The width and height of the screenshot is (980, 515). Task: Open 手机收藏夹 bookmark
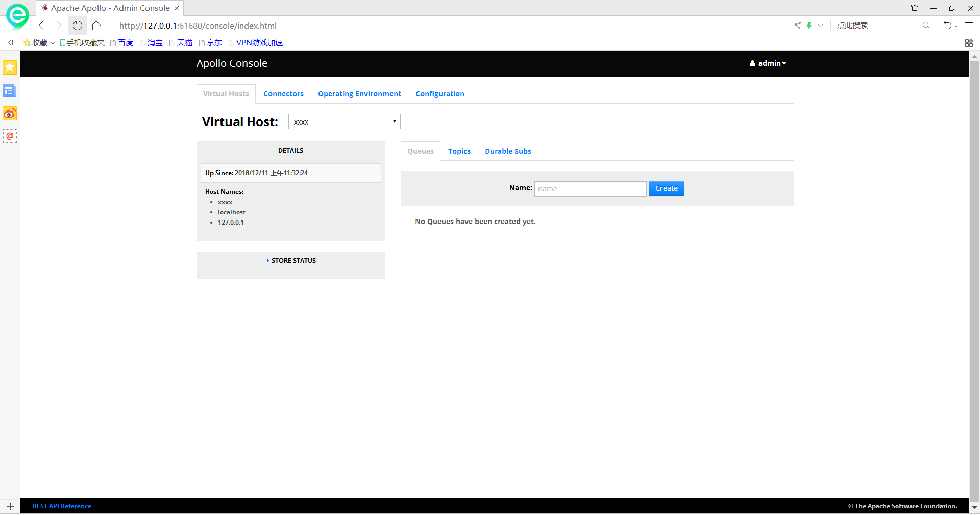click(82, 43)
